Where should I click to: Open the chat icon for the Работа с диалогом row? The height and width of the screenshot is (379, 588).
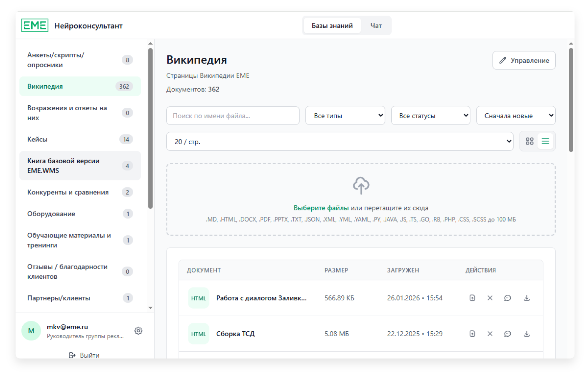[x=507, y=298]
